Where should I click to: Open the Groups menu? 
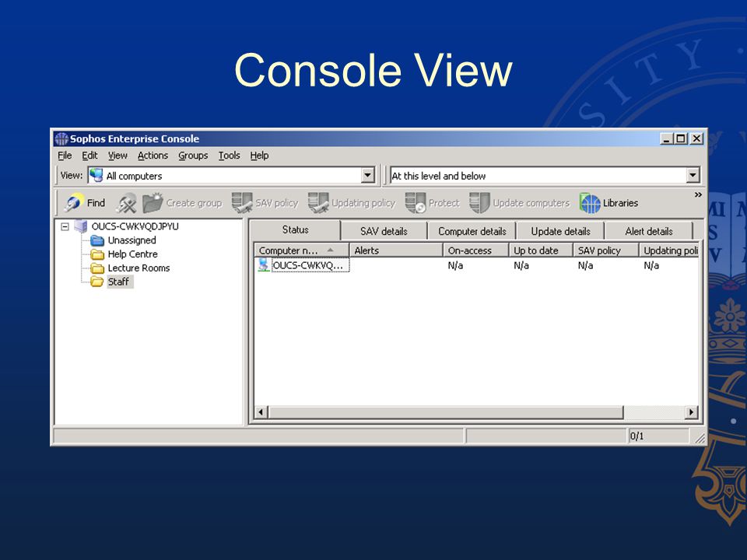point(193,156)
